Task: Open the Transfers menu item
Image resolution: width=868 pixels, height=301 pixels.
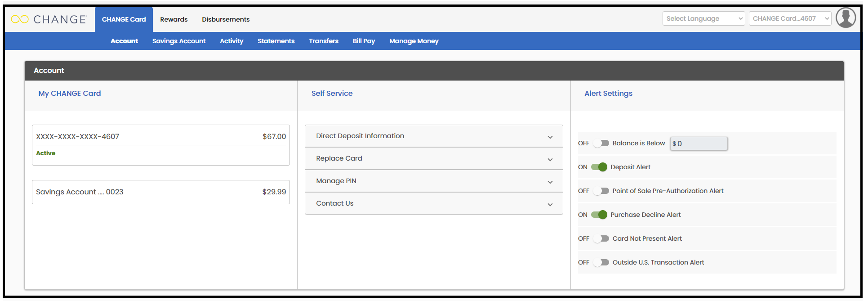Action: [324, 41]
